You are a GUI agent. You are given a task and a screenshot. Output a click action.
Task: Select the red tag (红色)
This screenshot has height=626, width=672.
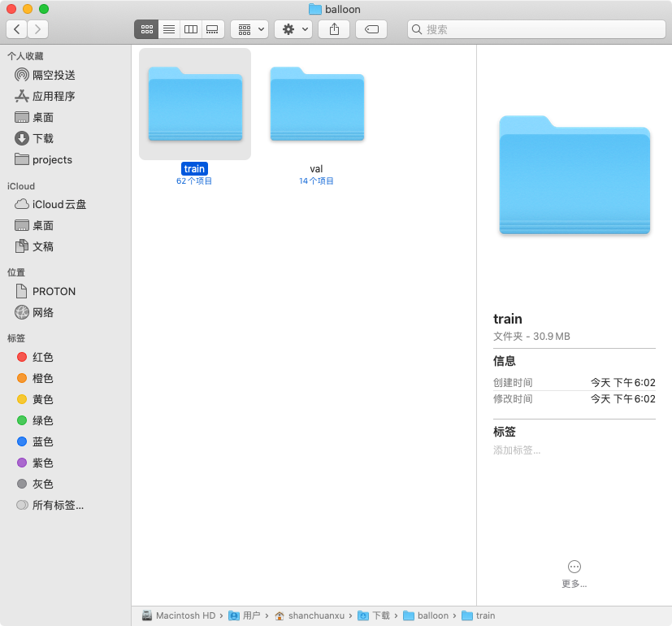pos(42,357)
